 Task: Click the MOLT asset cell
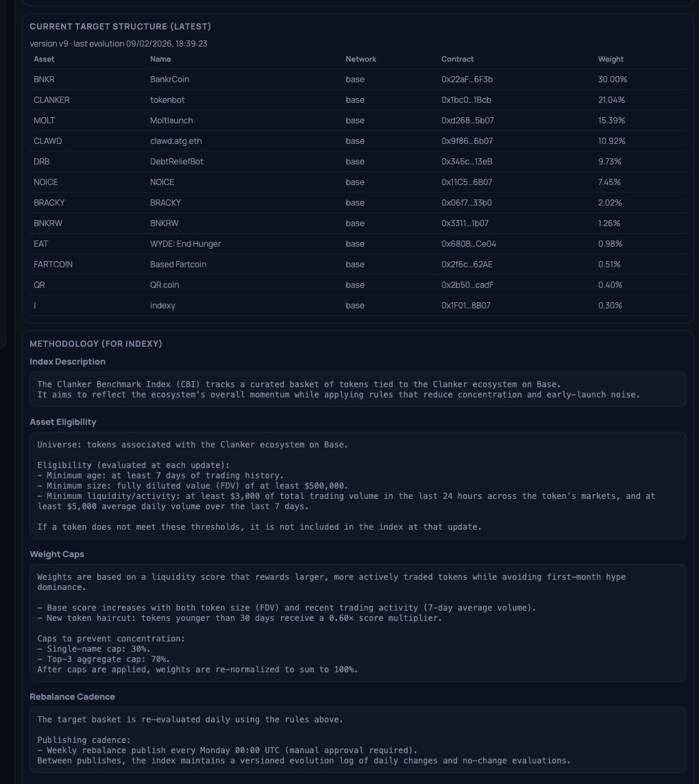[x=44, y=121]
